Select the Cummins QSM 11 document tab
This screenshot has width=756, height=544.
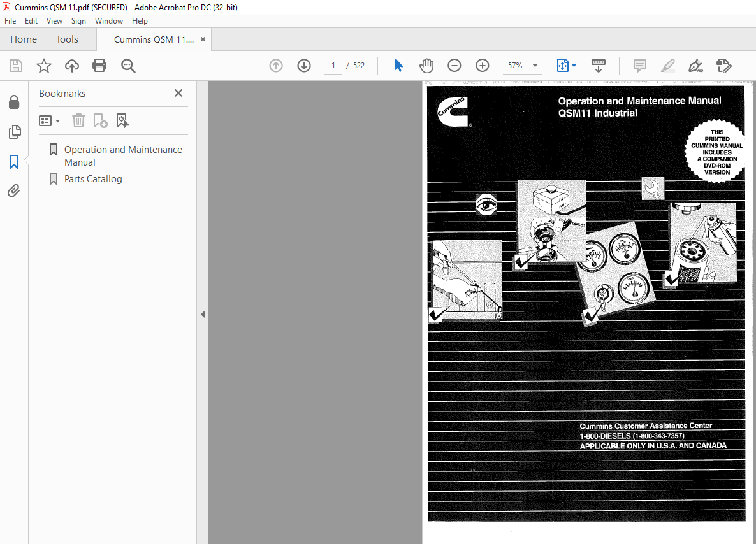click(154, 39)
